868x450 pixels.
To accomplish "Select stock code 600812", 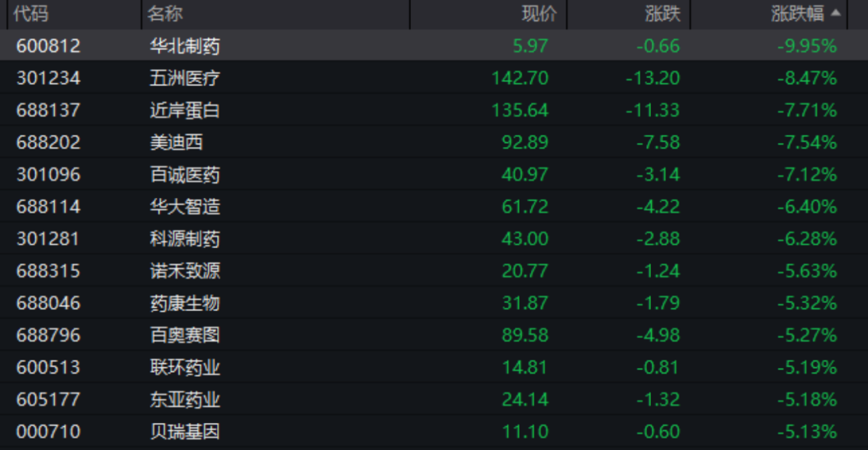I will tap(48, 46).
